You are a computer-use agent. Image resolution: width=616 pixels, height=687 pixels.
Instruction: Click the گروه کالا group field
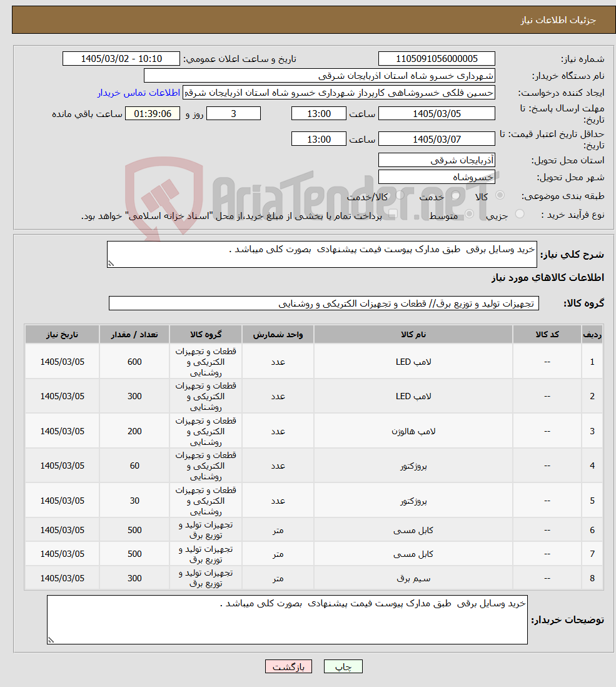[x=324, y=303]
